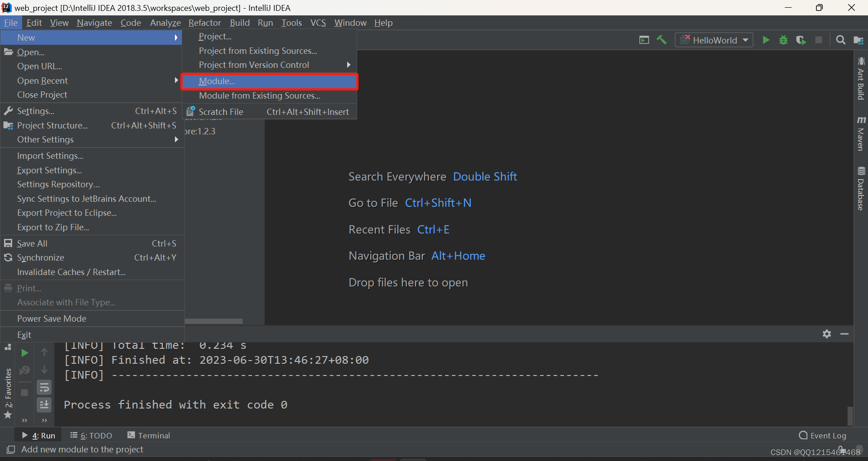Open Project Structure... from File menu
The height and width of the screenshot is (461, 868).
[92, 125]
